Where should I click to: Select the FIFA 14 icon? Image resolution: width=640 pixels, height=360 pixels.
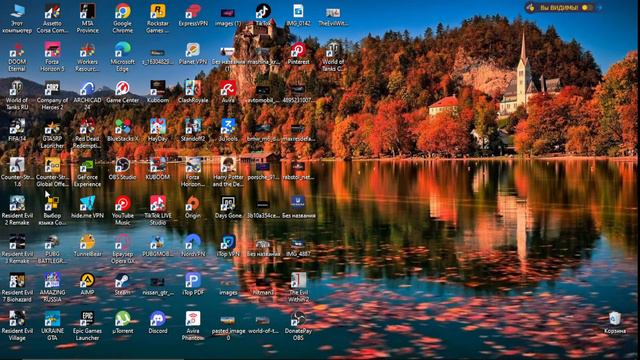click(x=17, y=131)
